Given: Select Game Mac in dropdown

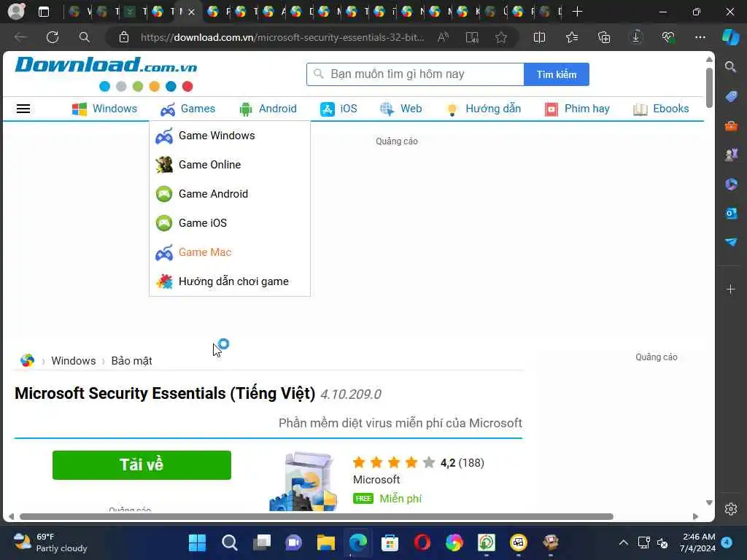Looking at the screenshot, I should pyautogui.click(x=230, y=252).
